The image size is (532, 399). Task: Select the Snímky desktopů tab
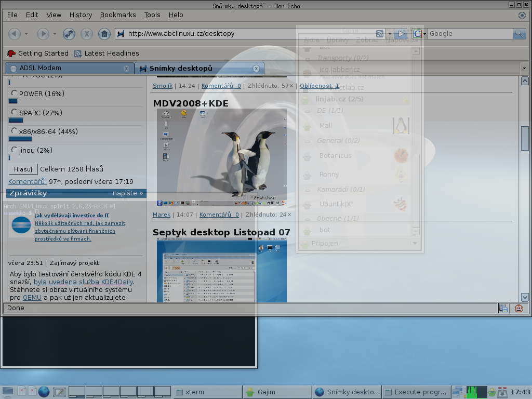(x=199, y=68)
